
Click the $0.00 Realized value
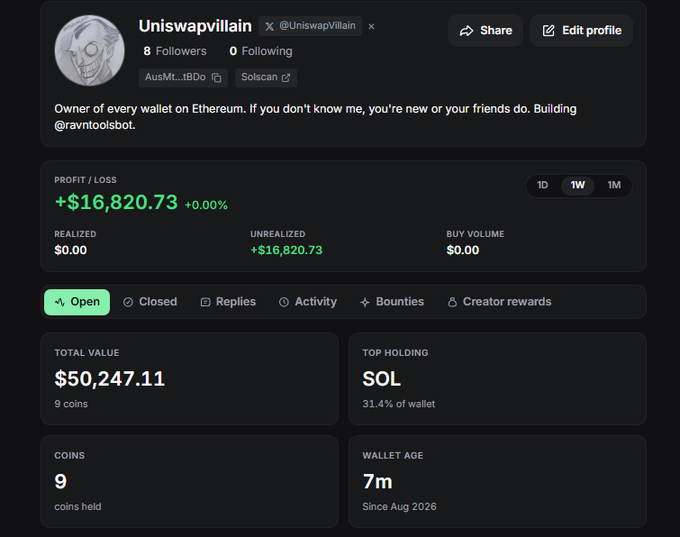71,250
